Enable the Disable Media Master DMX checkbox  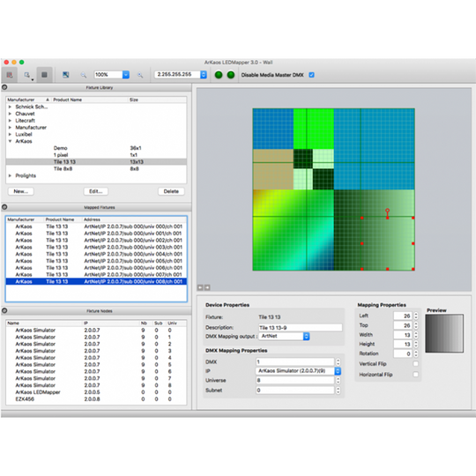coord(311,75)
